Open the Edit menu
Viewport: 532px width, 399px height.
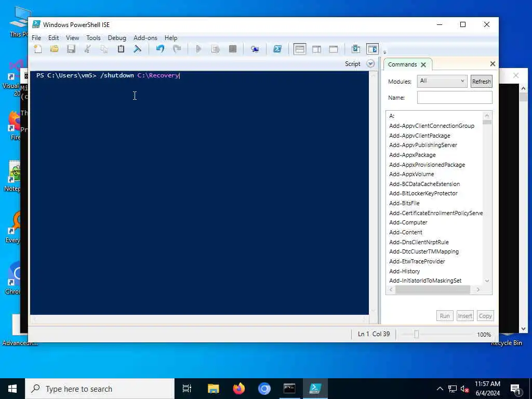point(54,37)
